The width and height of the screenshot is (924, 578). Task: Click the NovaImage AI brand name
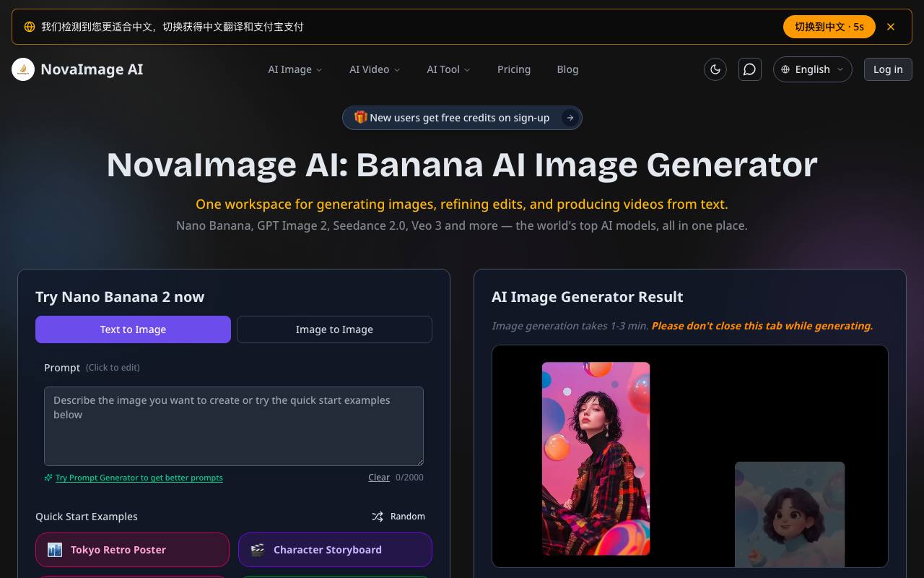(92, 69)
